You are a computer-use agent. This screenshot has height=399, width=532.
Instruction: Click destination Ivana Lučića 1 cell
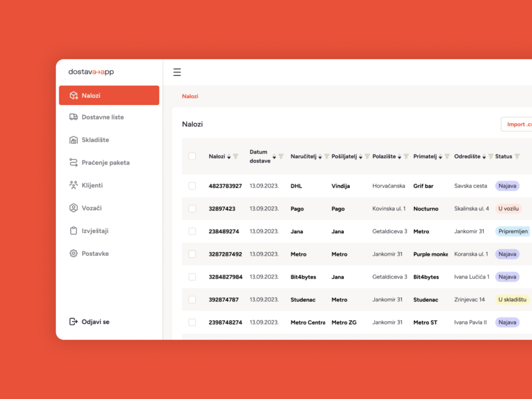point(472,277)
